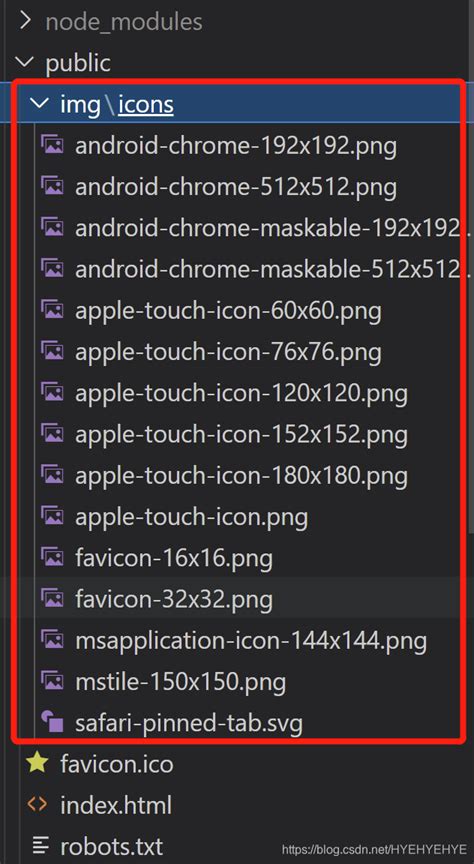Collapse the img\icons folder chevron
This screenshot has height=864, width=474.
coord(40,103)
